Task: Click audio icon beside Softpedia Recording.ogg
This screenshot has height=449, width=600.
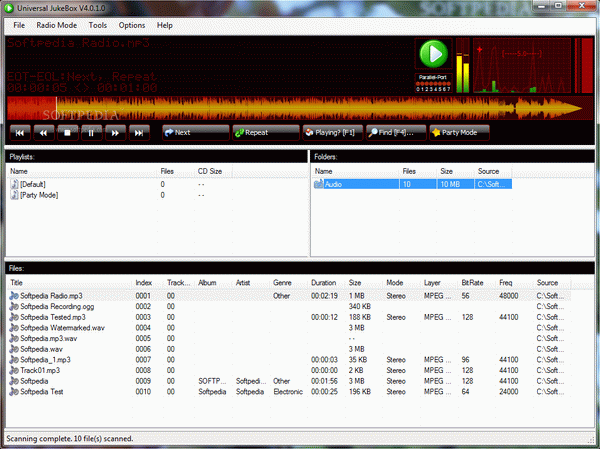Action: coord(14,306)
